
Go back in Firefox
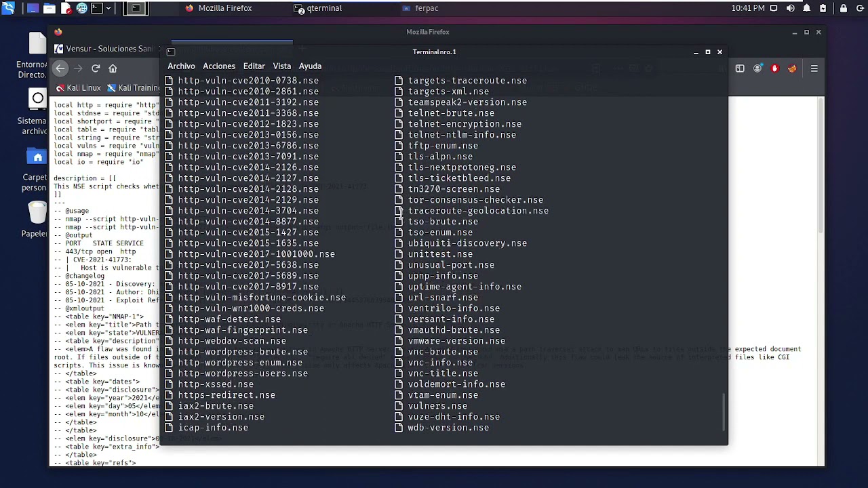tap(60, 68)
